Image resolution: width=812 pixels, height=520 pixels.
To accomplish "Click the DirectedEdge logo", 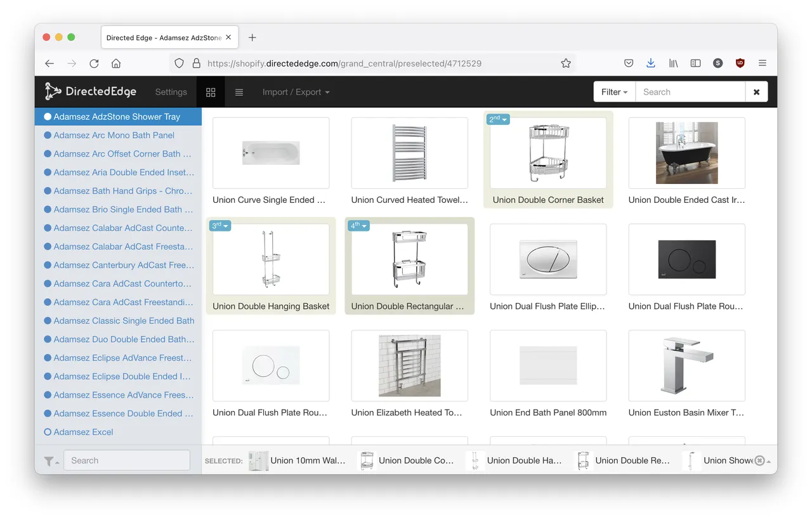I will coord(90,92).
